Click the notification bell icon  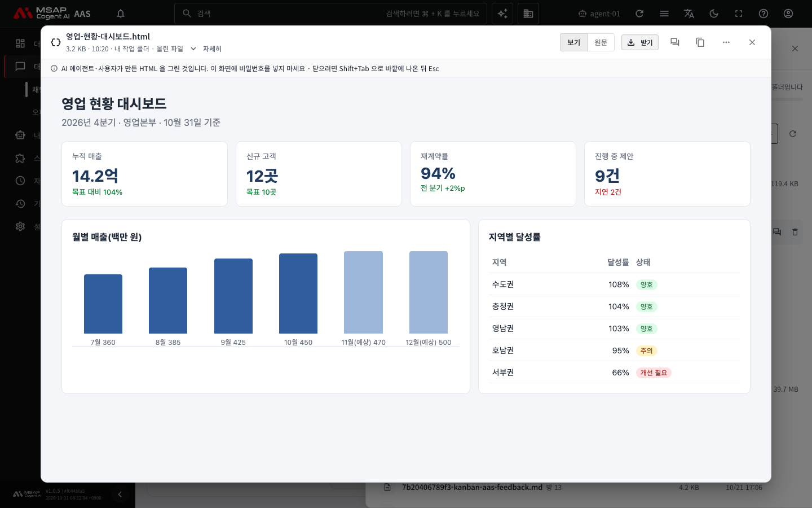coord(121,14)
